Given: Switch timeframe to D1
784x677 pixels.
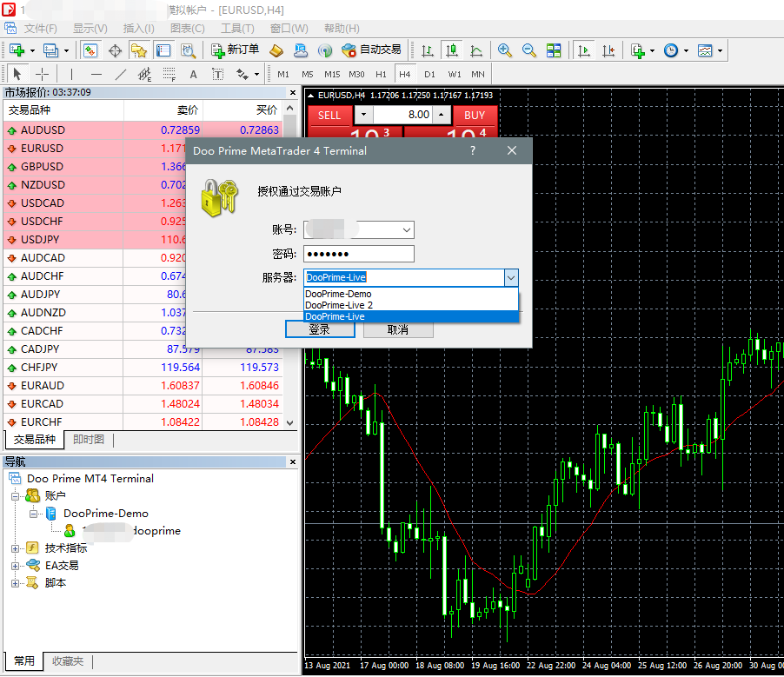Looking at the screenshot, I should point(429,75).
